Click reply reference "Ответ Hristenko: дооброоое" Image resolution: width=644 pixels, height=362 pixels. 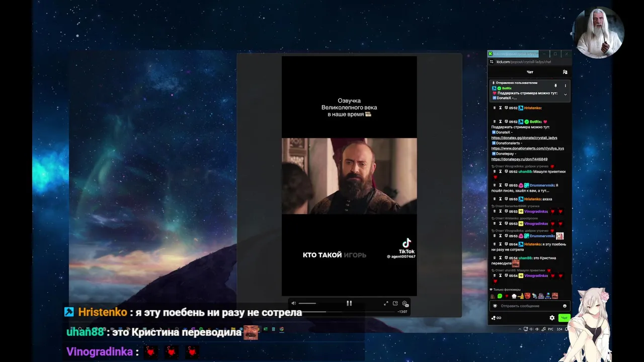pos(515,218)
